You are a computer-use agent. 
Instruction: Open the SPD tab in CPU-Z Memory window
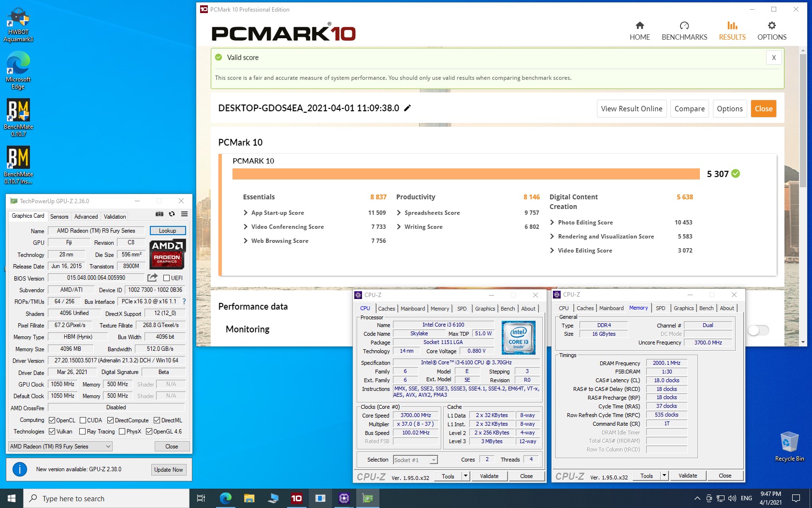pos(660,308)
